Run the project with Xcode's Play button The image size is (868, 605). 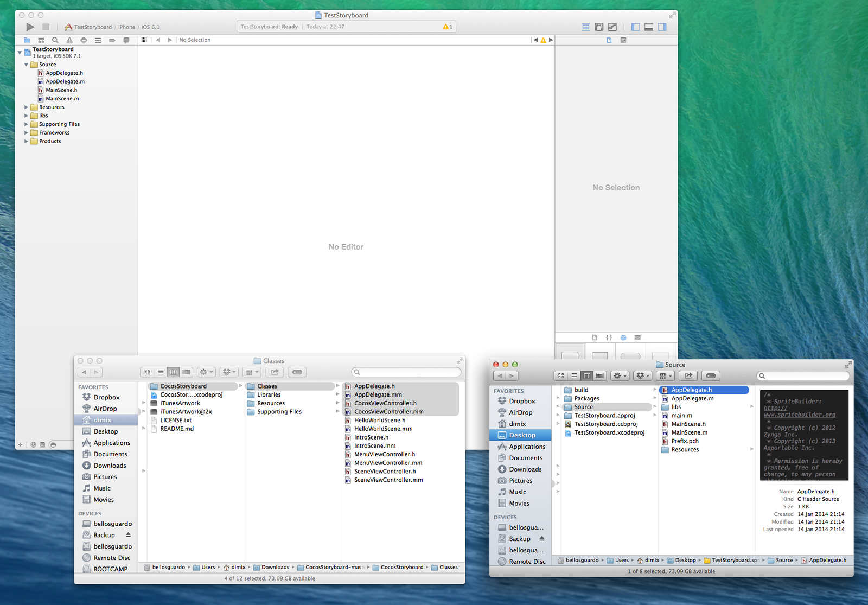click(x=30, y=27)
